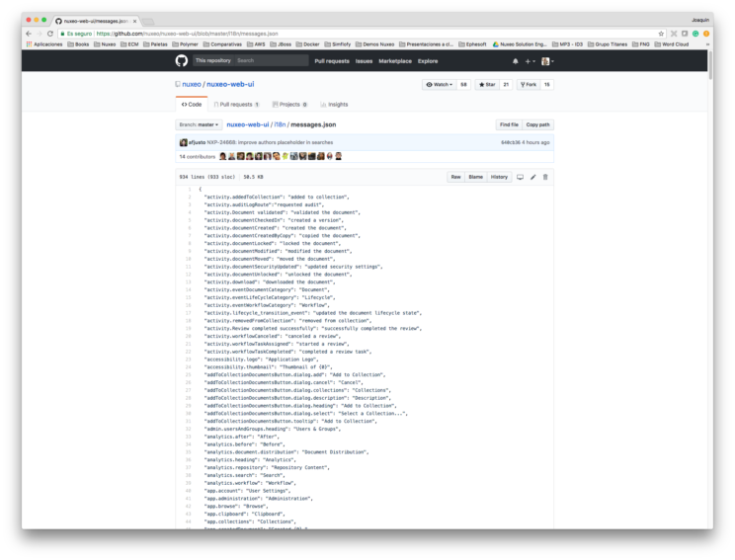Open Nuxeo Solution Eng Drive bookmark

520,44
